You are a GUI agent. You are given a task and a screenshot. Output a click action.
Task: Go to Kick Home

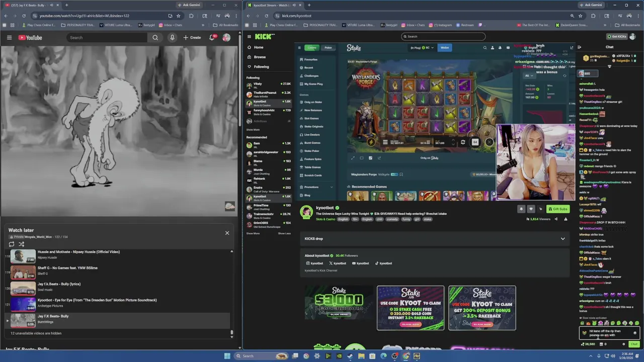coord(259,47)
